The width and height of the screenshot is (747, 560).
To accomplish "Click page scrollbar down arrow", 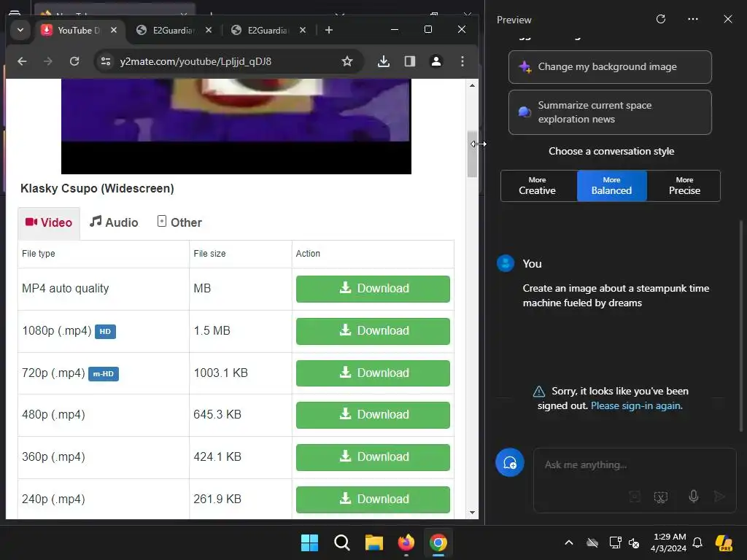I will pyautogui.click(x=472, y=513).
